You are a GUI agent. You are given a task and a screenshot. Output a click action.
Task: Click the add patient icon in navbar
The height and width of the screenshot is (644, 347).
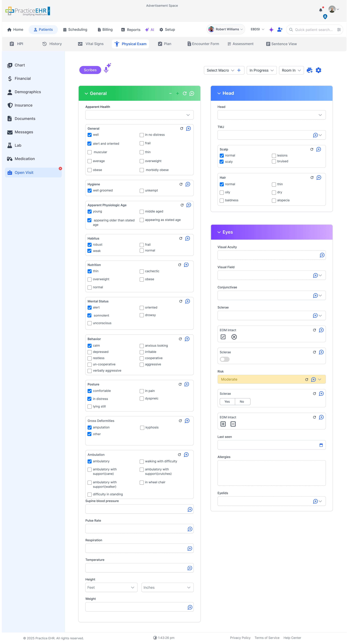click(x=280, y=30)
